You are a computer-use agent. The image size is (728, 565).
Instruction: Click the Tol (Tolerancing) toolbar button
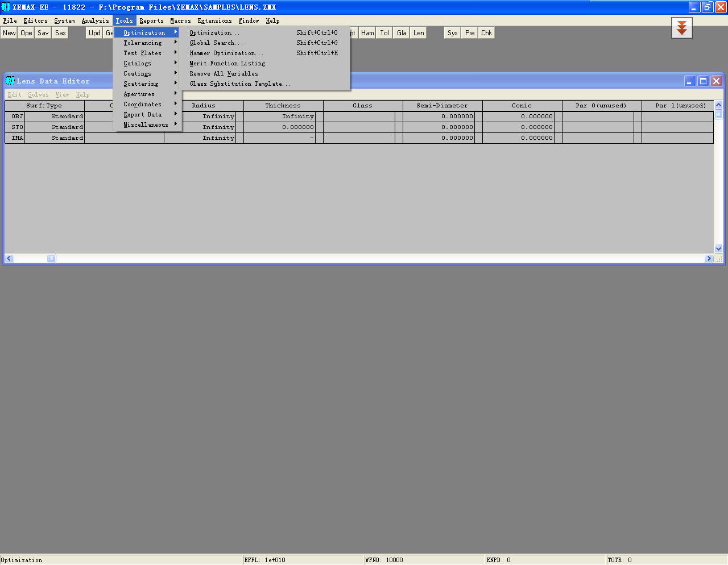click(x=384, y=33)
